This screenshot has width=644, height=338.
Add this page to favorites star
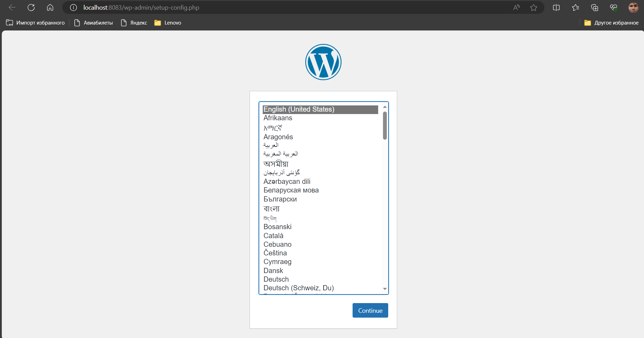(534, 8)
